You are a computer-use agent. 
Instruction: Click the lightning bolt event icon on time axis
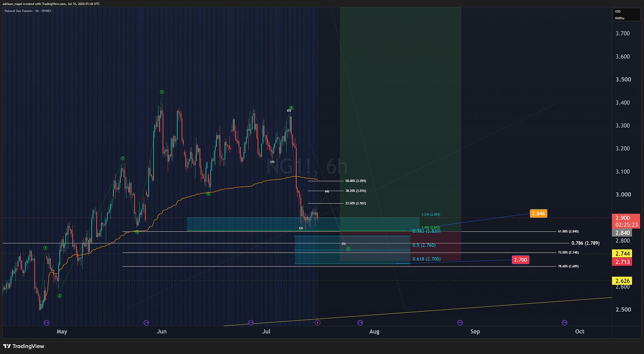(x=318, y=323)
